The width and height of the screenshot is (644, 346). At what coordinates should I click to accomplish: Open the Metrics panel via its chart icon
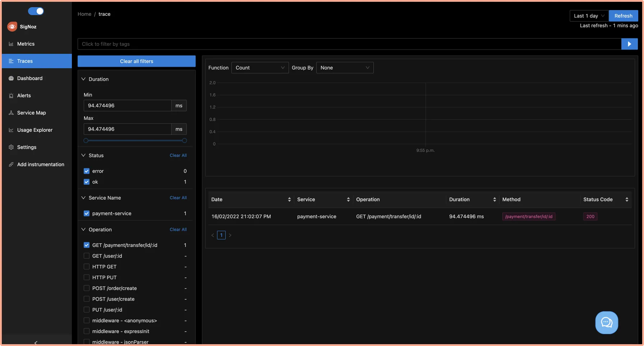(11, 43)
